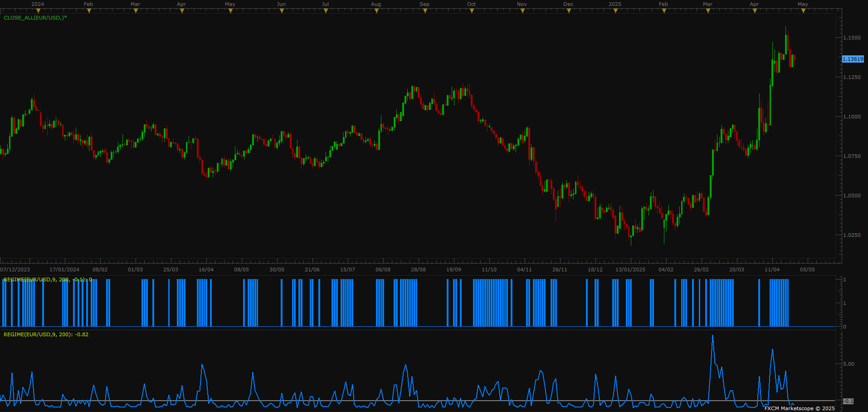Click the 28/08 date on time axis
Screen dimensions: 868x412
pos(418,270)
